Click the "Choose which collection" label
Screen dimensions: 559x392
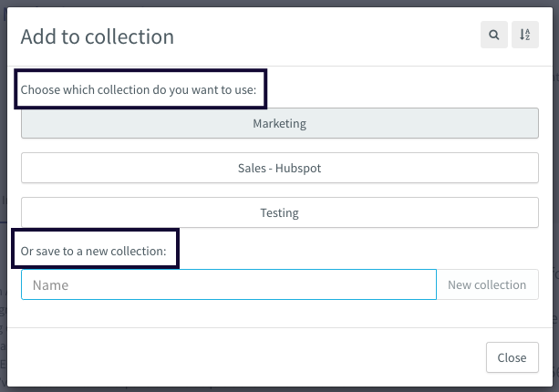coord(139,90)
